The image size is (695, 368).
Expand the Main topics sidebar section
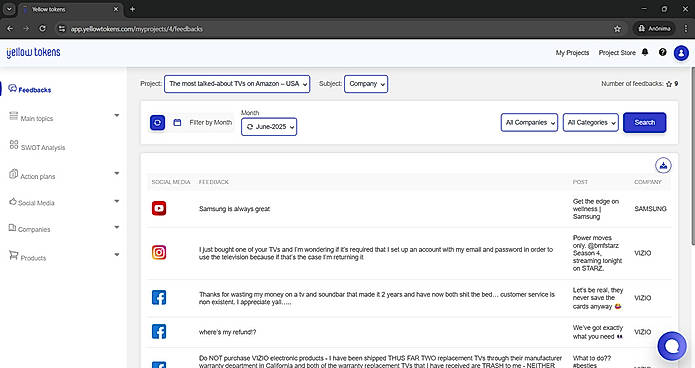tap(63, 118)
